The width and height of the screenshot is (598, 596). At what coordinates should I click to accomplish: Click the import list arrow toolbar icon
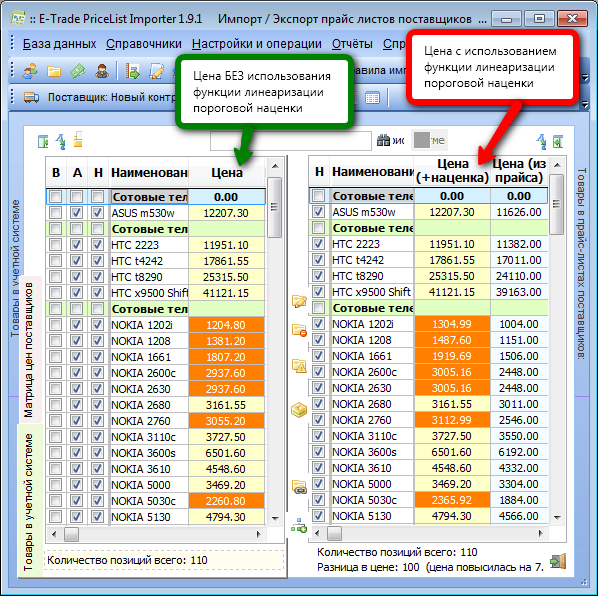[132, 71]
